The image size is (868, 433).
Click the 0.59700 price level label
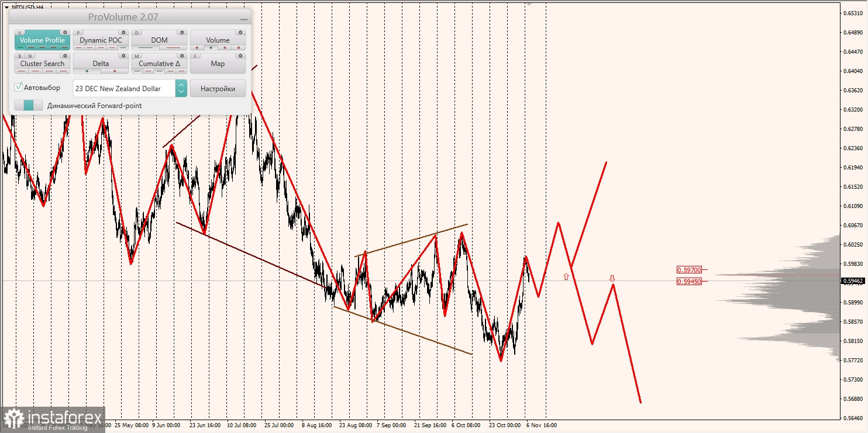pos(688,270)
